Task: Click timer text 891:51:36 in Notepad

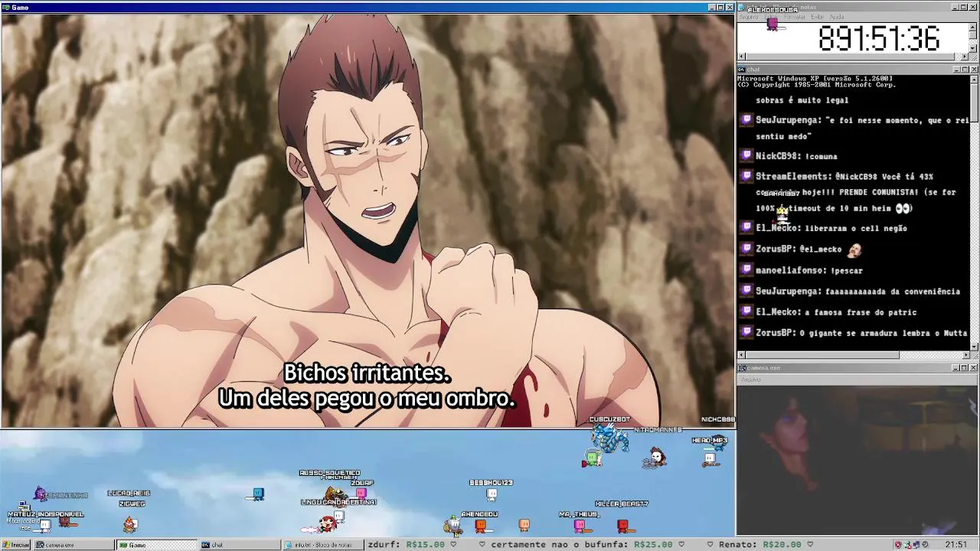Action: 879,38
